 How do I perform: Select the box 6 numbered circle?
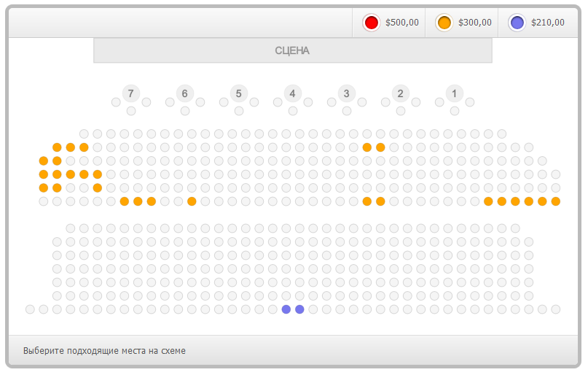[x=184, y=93]
